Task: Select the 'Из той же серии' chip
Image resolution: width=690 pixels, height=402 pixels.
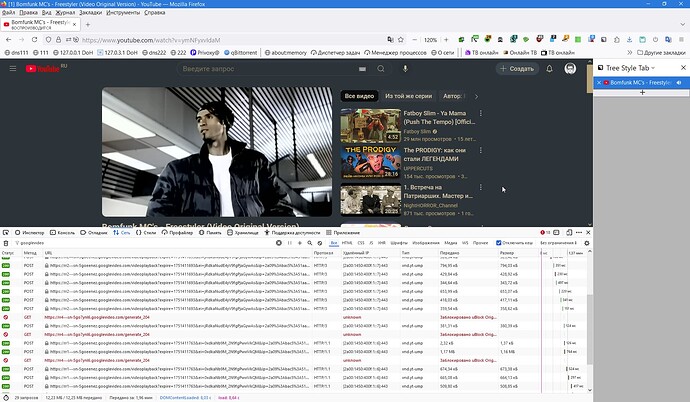Action: click(408, 96)
